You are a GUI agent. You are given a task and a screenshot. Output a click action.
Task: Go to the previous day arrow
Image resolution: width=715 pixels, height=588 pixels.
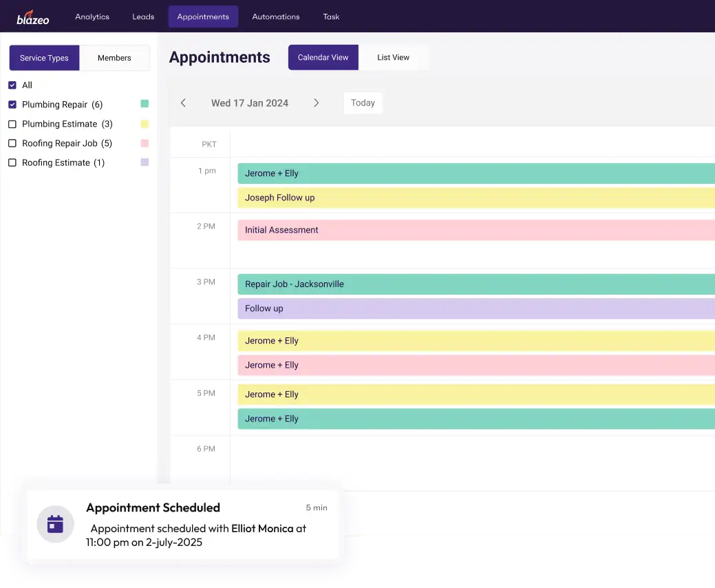click(183, 103)
